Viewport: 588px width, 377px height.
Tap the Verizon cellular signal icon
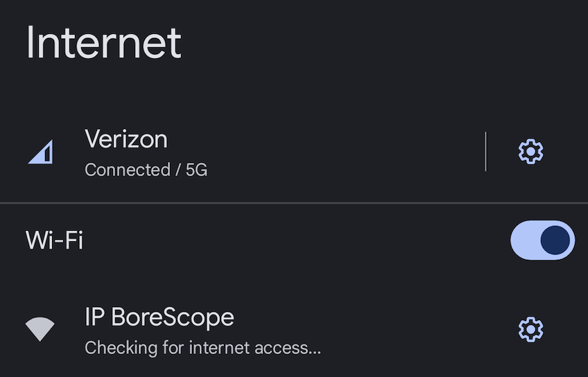(42, 152)
